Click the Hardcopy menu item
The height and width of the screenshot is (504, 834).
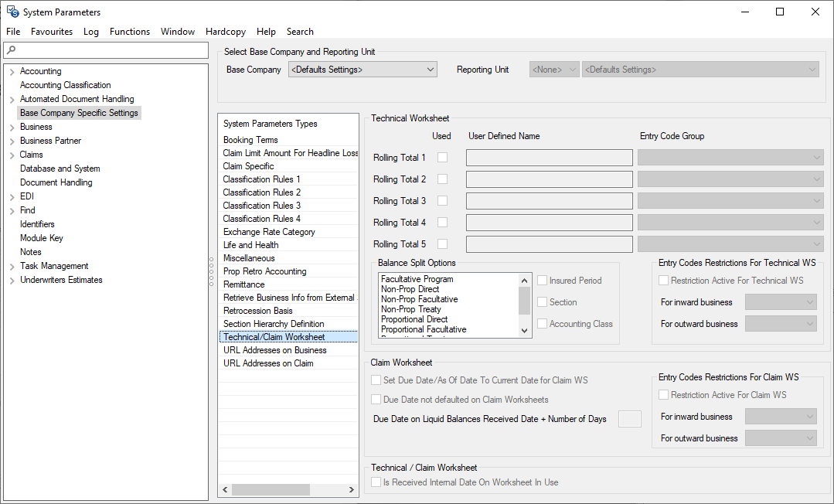tap(225, 32)
